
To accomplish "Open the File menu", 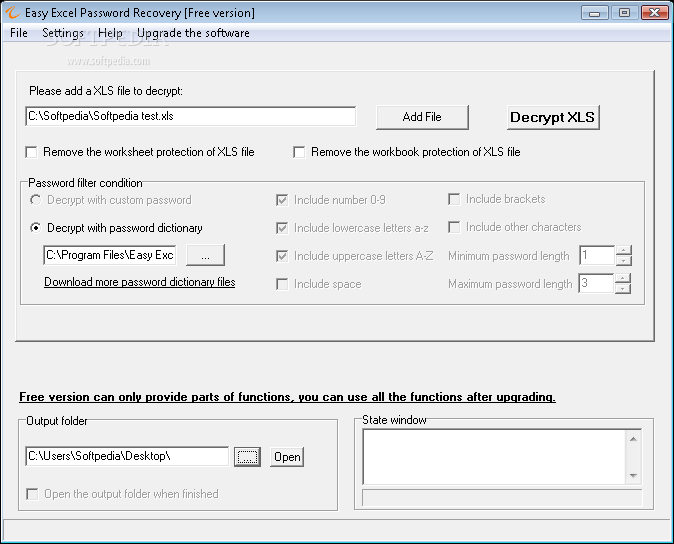I will click(x=19, y=33).
